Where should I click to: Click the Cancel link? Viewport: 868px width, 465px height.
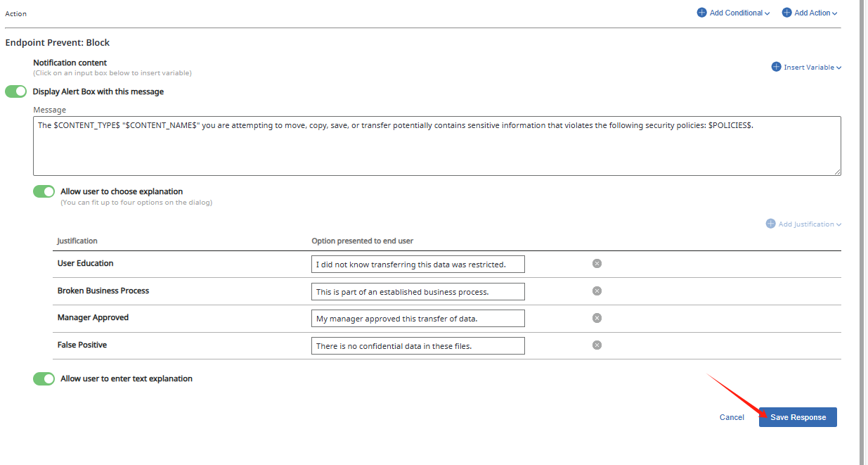(x=732, y=417)
